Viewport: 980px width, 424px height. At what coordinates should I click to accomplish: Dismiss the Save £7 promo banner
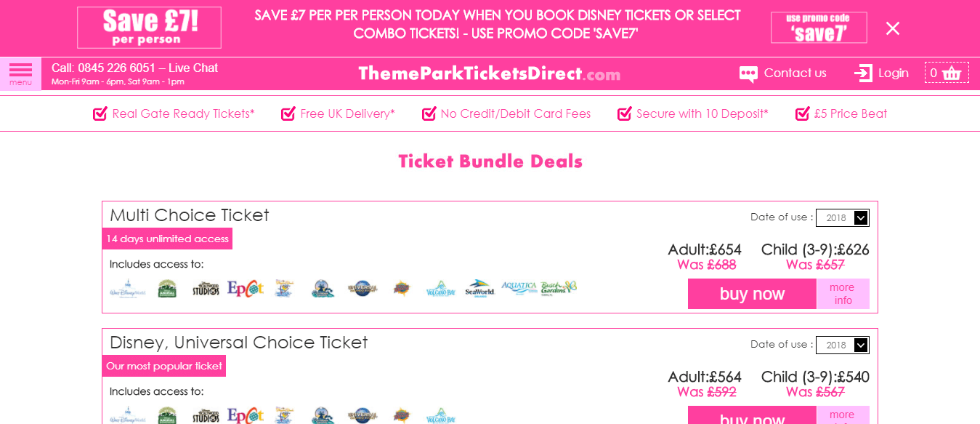[893, 28]
